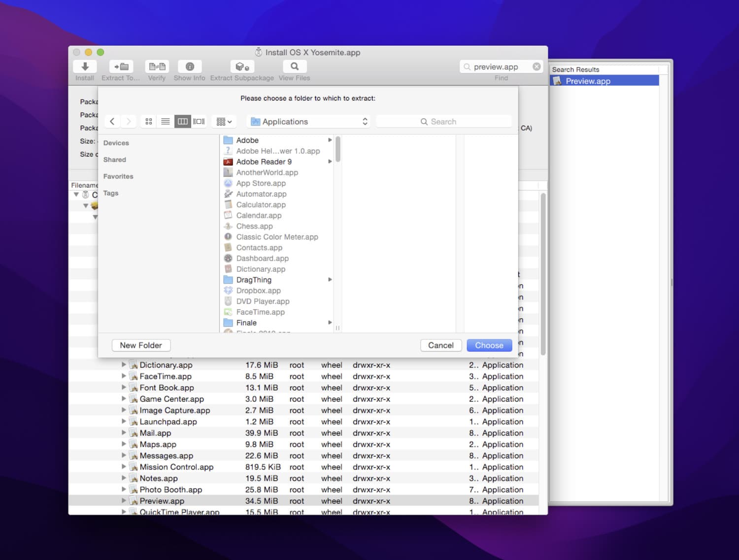The width and height of the screenshot is (739, 560).
Task: Switch file dialog to list view
Action: point(166,122)
